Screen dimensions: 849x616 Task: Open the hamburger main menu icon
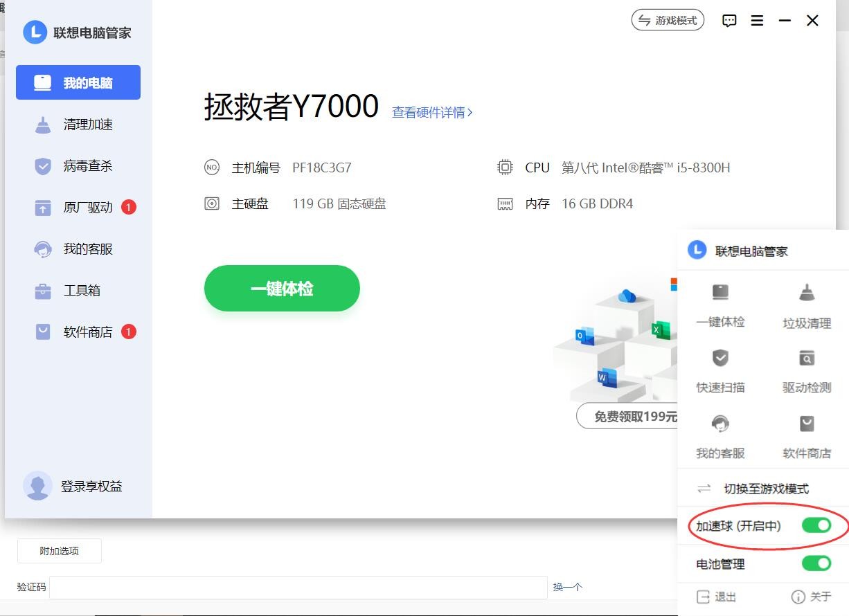(757, 21)
